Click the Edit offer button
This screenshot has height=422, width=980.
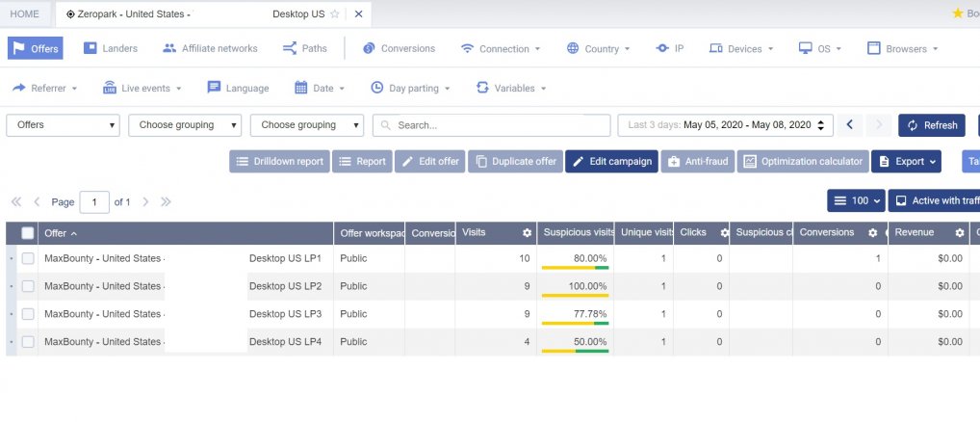(x=430, y=161)
